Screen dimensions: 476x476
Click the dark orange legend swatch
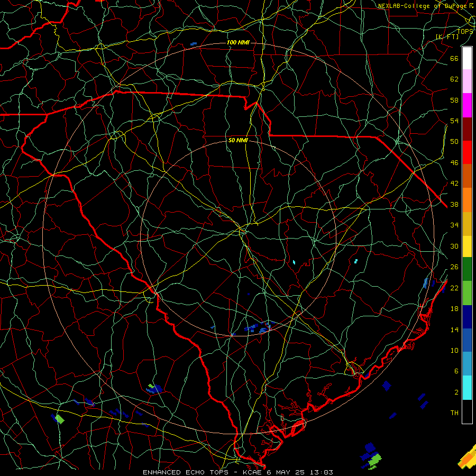tap(467, 176)
